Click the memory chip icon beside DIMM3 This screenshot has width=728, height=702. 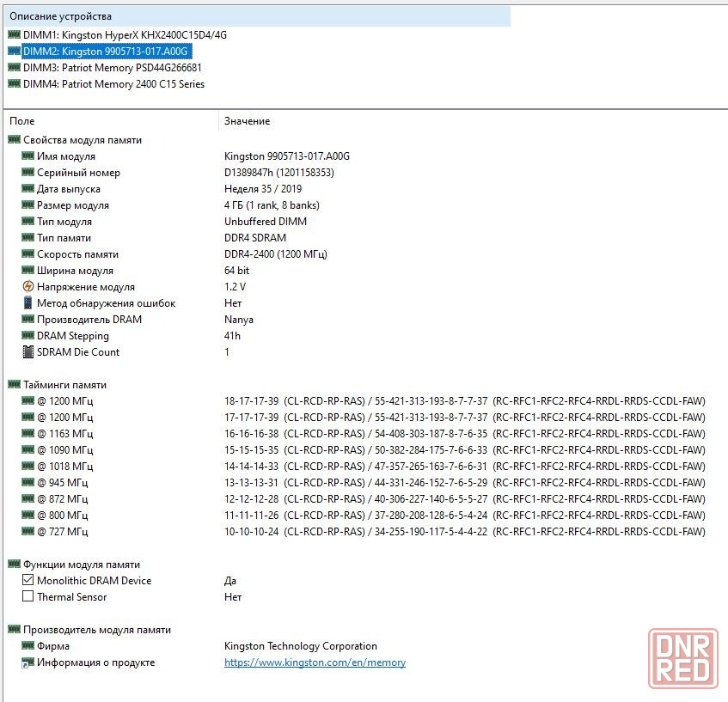point(15,67)
